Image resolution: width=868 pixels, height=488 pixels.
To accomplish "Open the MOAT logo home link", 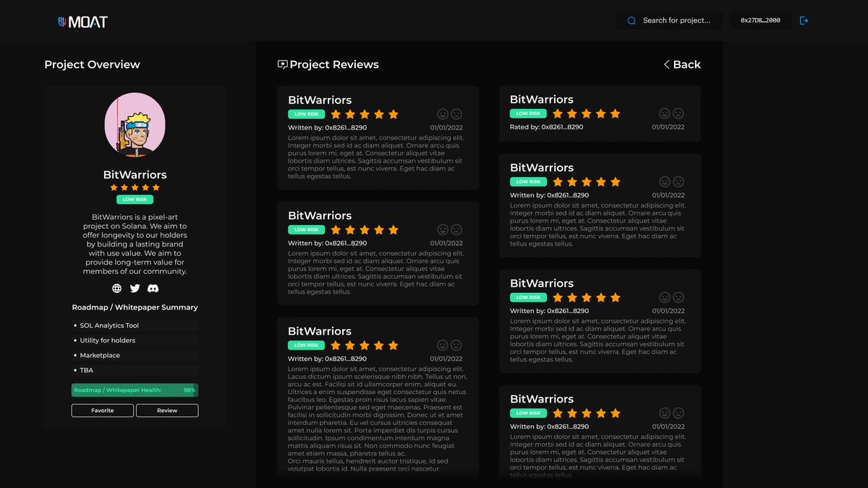I will 82,22.
